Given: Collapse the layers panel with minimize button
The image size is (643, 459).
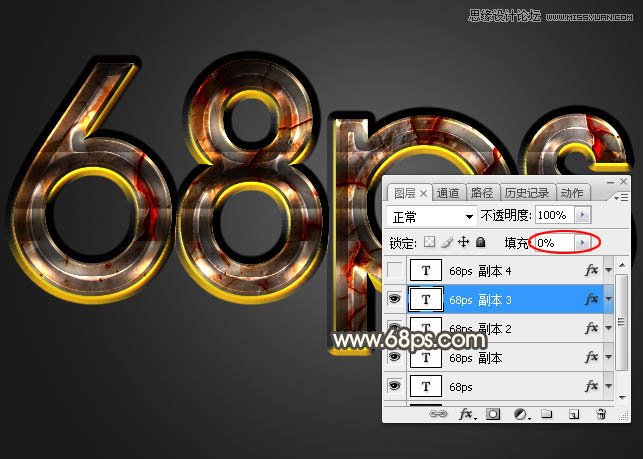Looking at the screenshot, I should pyautogui.click(x=611, y=182).
